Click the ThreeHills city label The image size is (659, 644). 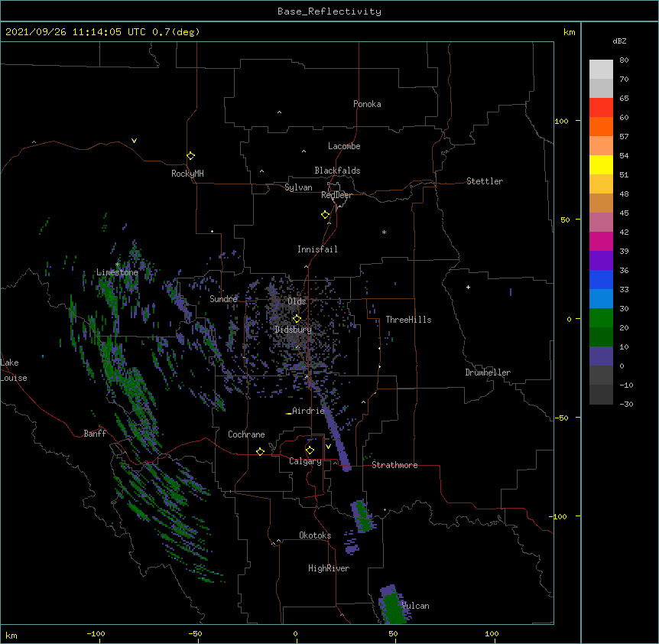click(408, 320)
